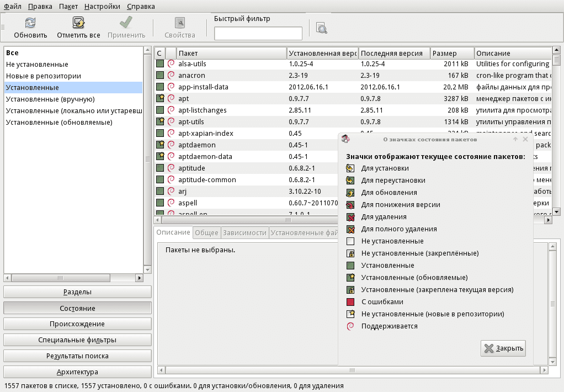Screen dimensions: 564x392
Task: Open the Настройки menu
Action: pos(102,7)
